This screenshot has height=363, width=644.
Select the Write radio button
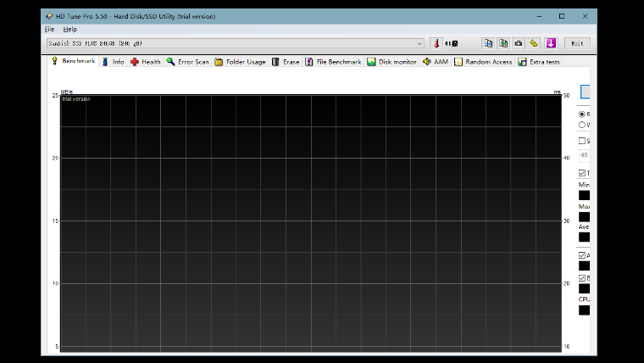point(582,125)
